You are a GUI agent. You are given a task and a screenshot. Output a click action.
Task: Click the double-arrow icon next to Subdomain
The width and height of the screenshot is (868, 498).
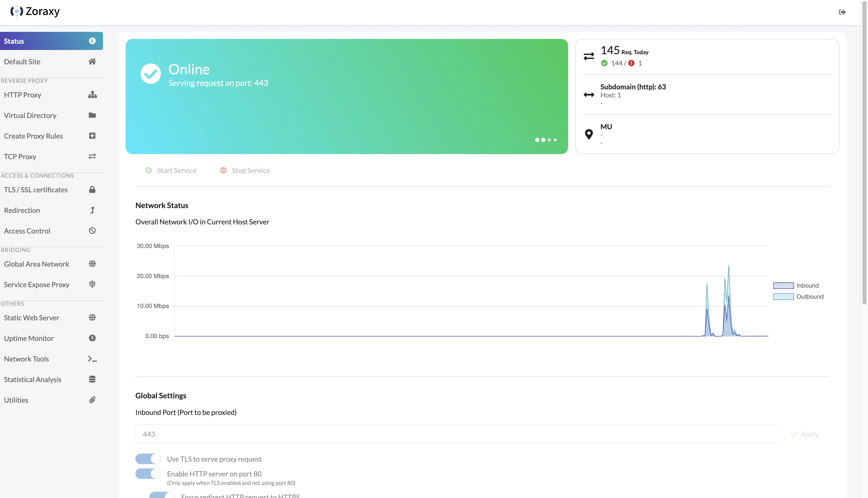[589, 95]
